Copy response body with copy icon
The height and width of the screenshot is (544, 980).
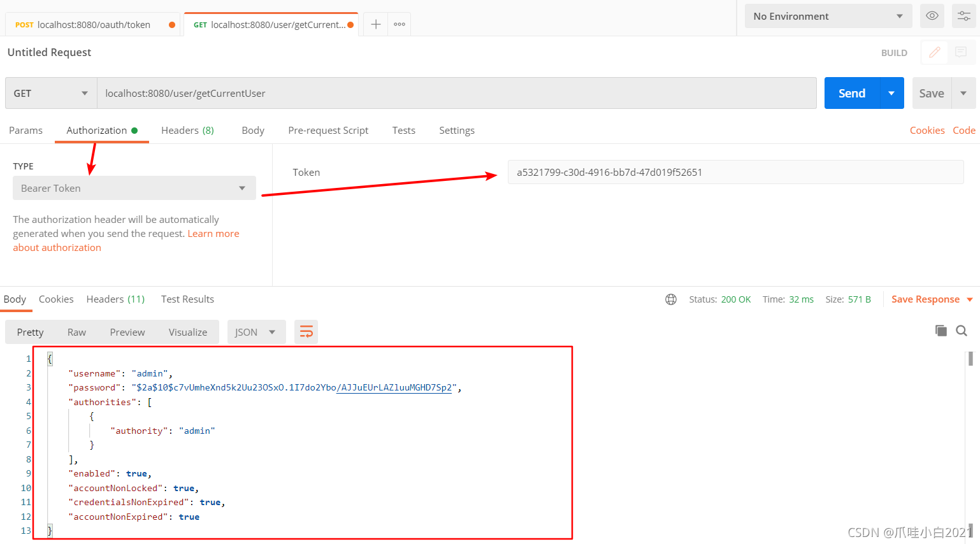pos(940,331)
